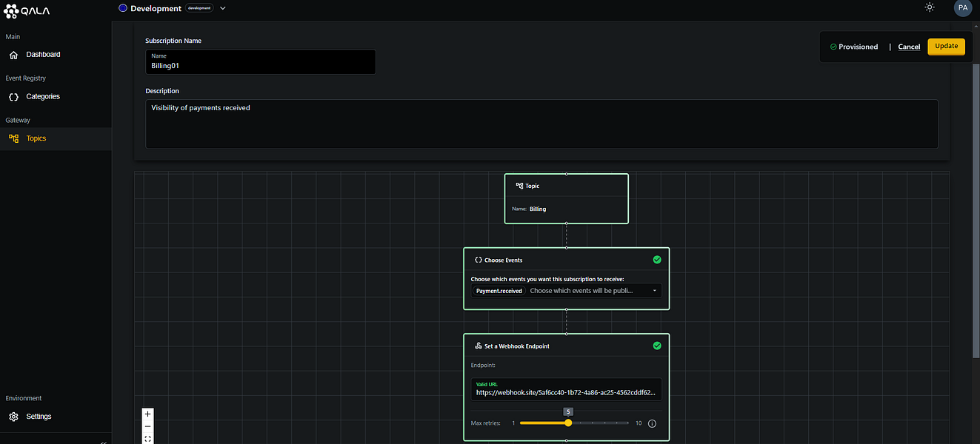This screenshot has width=980, height=444.
Task: Click the blue Development environment circle icon
Action: pos(123,8)
